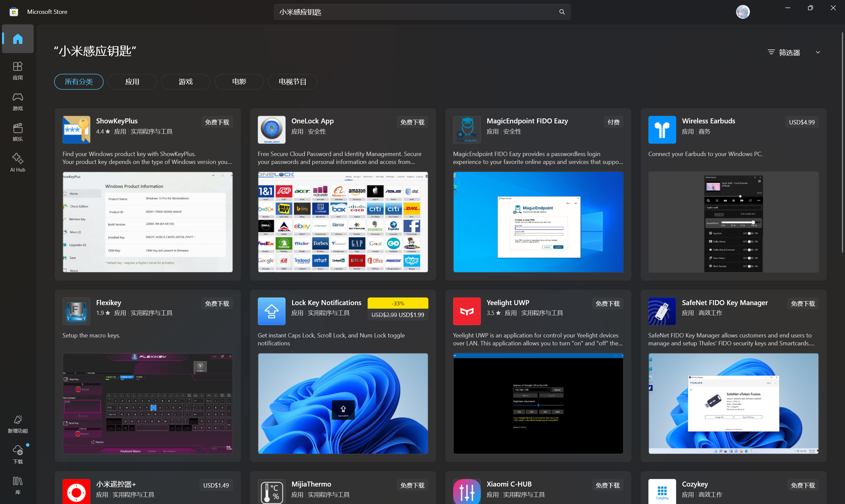Click the Lock Key Notifications app icon
Screen dimensions: 845x504
coord(271,311)
